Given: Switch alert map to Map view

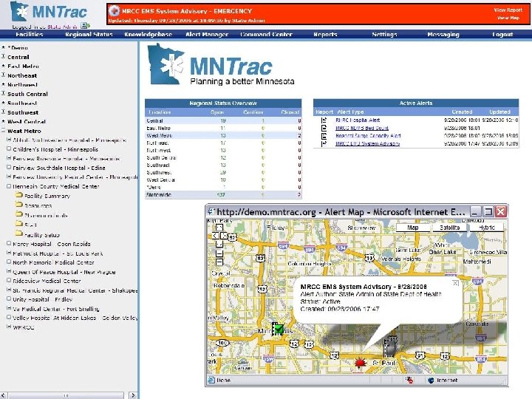Looking at the screenshot, I should pyautogui.click(x=412, y=228).
